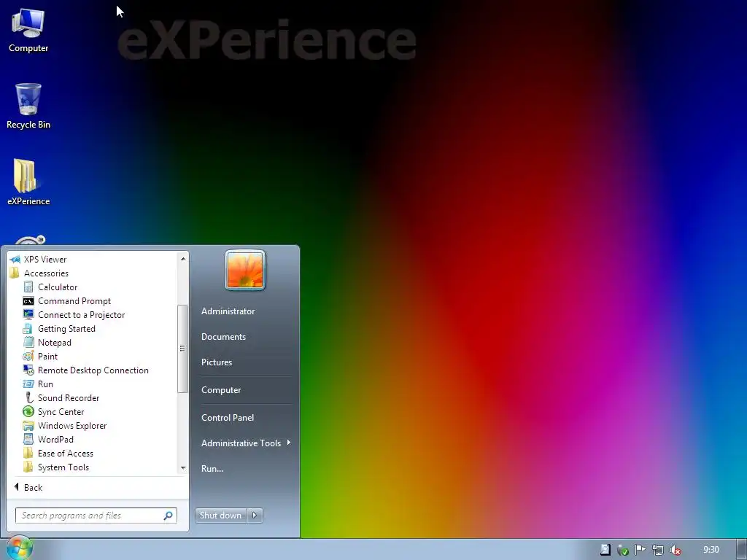Launch Windows Explorer from Accessories
Image resolution: width=747 pixels, height=560 pixels.
tap(72, 425)
